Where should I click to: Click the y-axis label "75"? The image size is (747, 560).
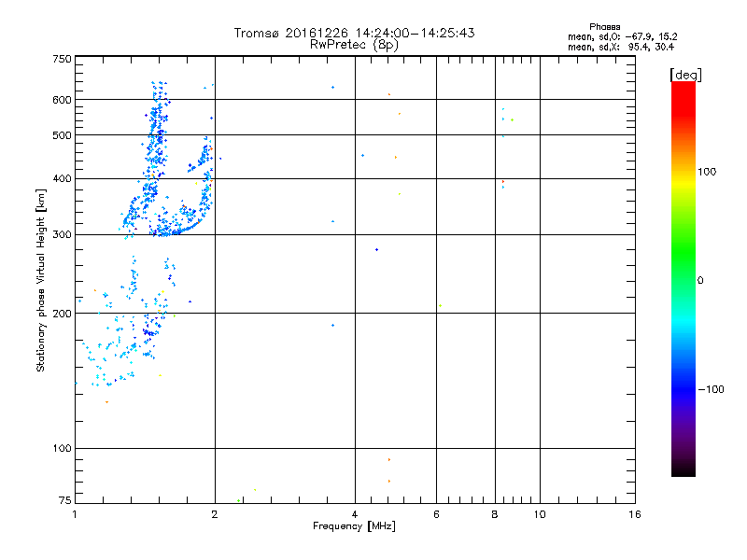[65, 500]
